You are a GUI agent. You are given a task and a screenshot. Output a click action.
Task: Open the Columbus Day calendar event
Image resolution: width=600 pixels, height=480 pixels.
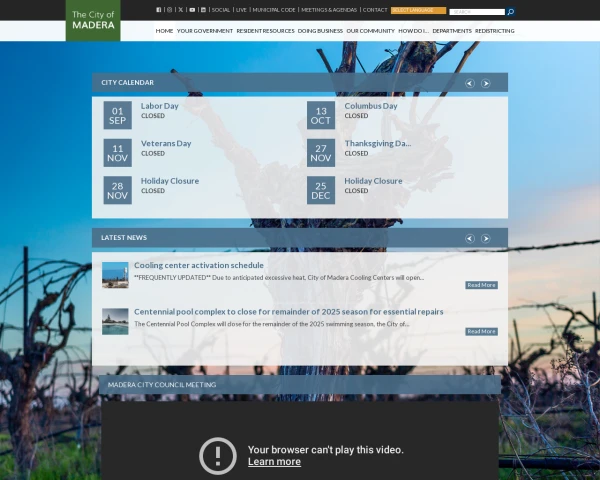371,106
